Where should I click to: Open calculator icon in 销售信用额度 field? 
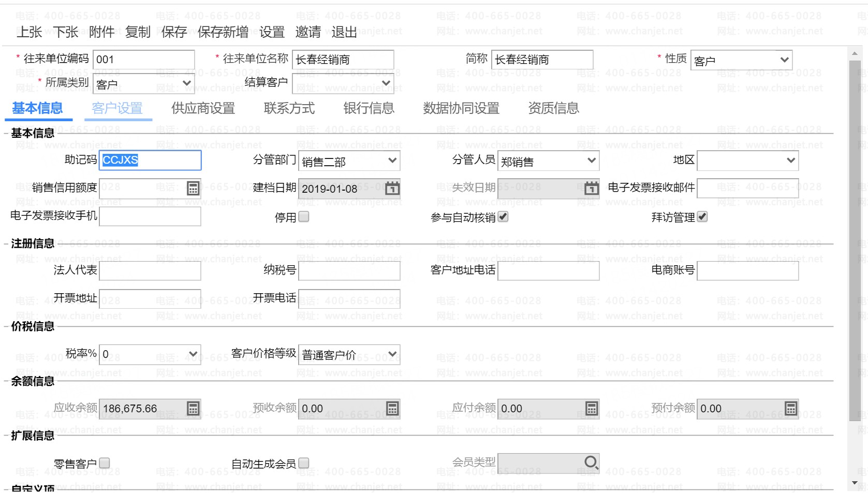(x=193, y=189)
